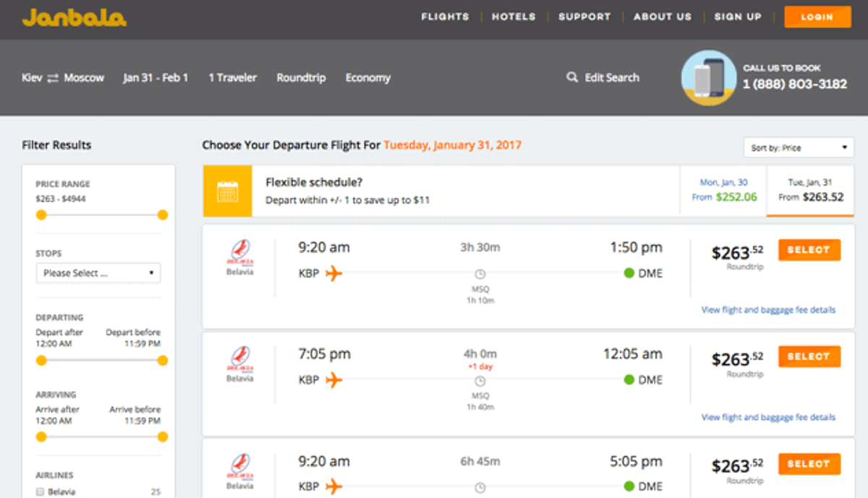Click the orange plane icon on 5:05 pm flight
Screen dimensions: 868x498
pyautogui.click(x=333, y=486)
